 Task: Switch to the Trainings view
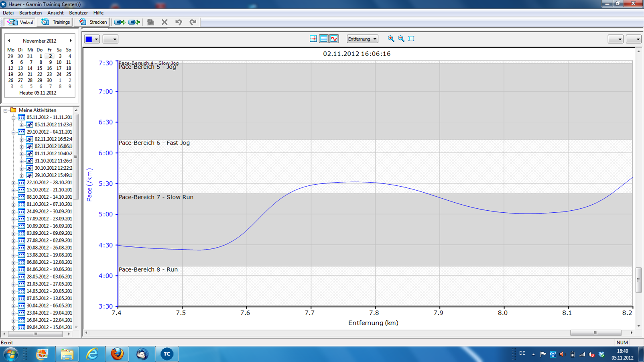point(56,22)
